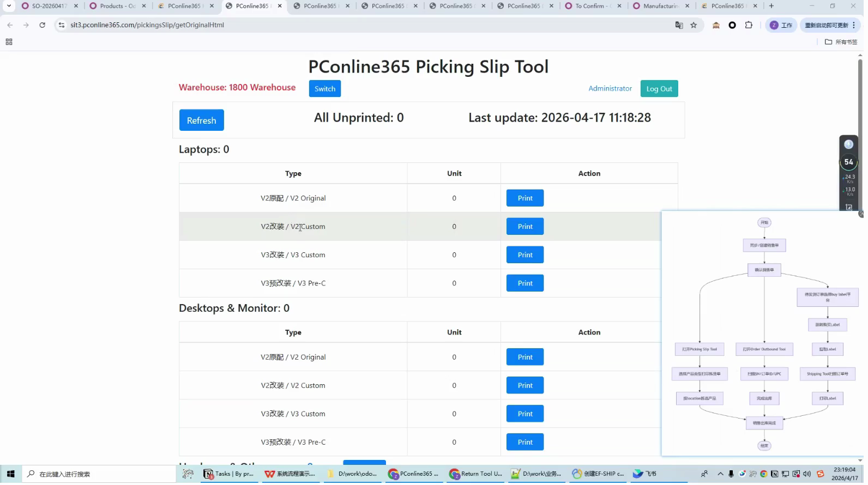The width and height of the screenshot is (868, 485).
Task: Open the browser extensions puzzle icon
Action: click(x=749, y=25)
